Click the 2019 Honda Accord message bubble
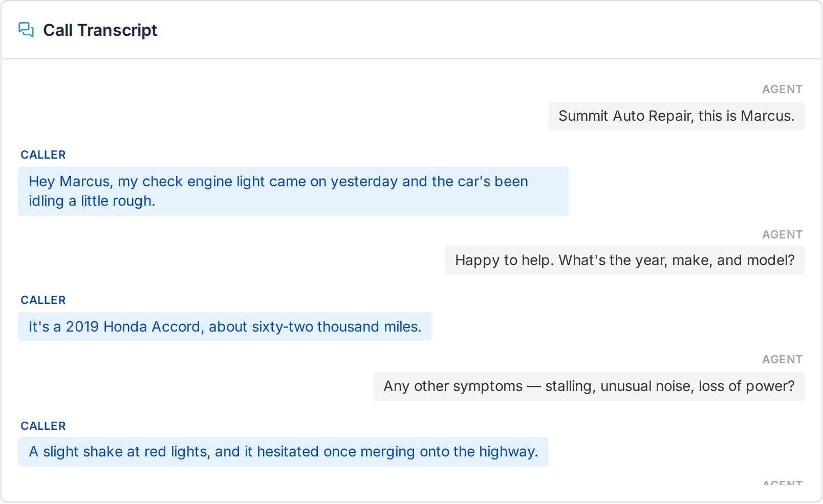This screenshot has width=823, height=504. (x=225, y=326)
